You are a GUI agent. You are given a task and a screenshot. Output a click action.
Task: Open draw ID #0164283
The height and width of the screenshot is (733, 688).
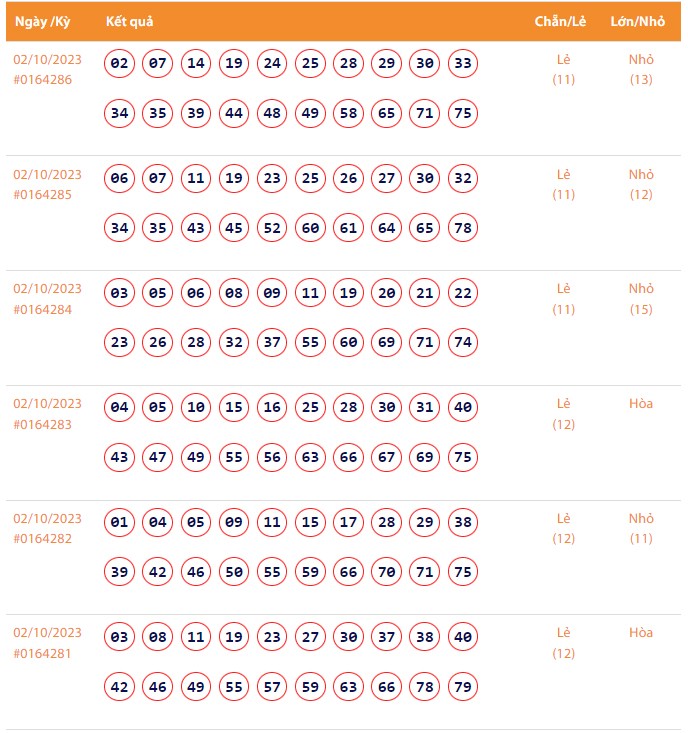coord(43,424)
